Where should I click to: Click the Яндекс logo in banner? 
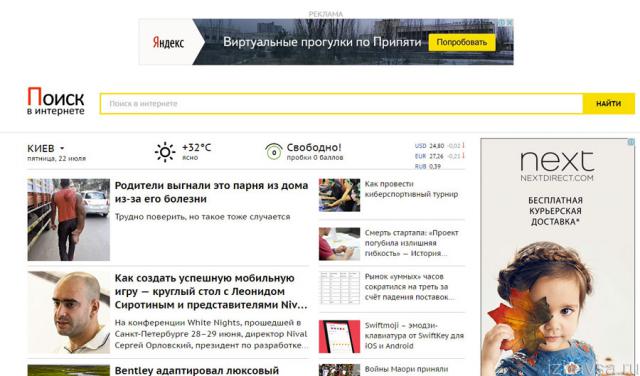click(169, 42)
